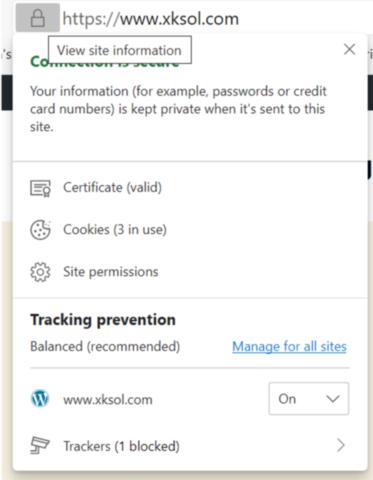
Task: Click the Tracking prevention heading
Action: click(x=103, y=320)
